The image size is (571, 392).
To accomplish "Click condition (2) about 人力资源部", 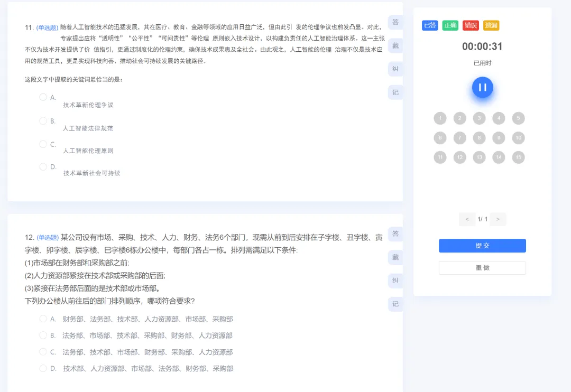I will [x=95, y=276].
